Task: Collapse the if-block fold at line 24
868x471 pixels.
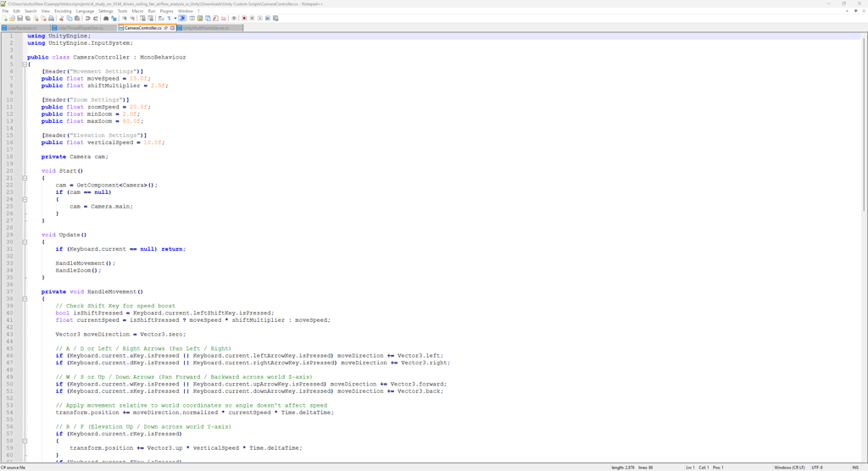Action: tap(25, 199)
